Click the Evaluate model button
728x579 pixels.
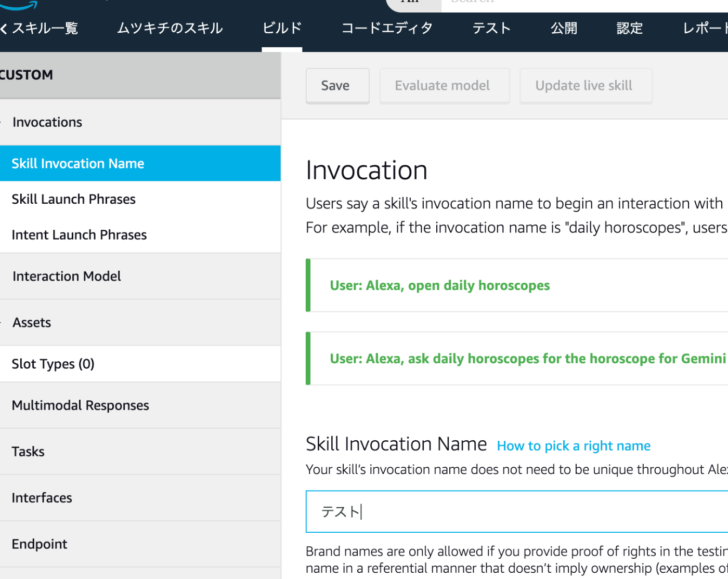click(445, 86)
